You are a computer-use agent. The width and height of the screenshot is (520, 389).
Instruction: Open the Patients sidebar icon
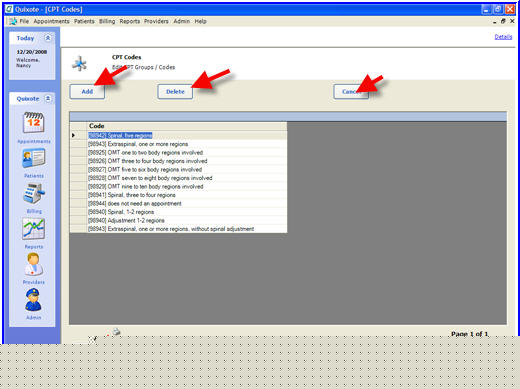(33, 158)
